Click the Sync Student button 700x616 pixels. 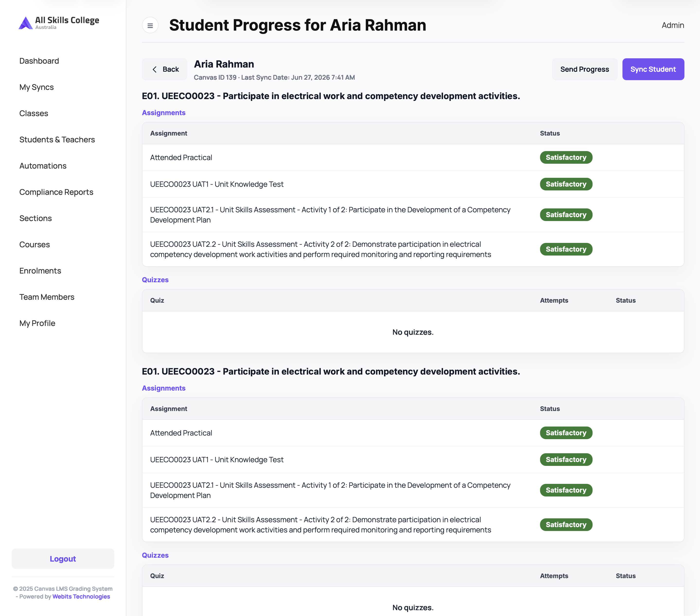tap(653, 69)
